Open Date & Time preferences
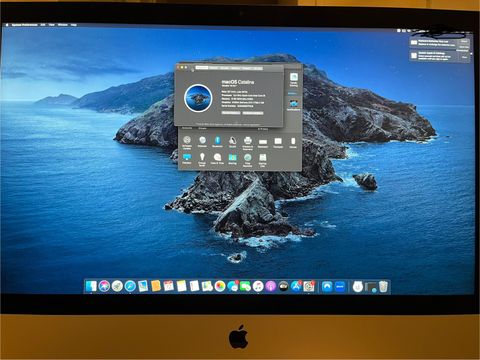 click(x=217, y=157)
